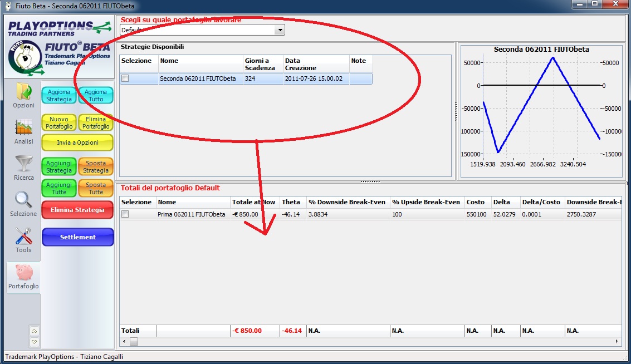This screenshot has width=631, height=364.
Task: Select the Portafoglio piggy bank icon
Action: coord(23,273)
